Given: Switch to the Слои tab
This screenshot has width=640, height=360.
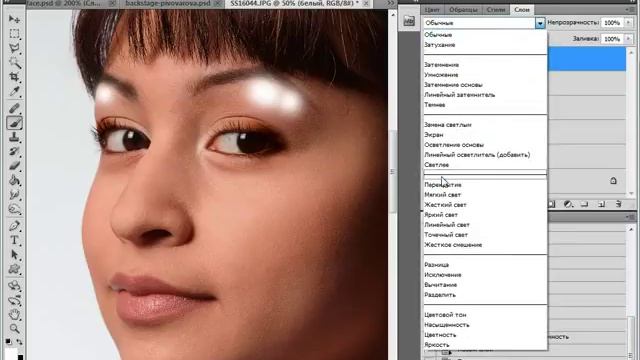Looking at the screenshot, I should coord(522,9).
